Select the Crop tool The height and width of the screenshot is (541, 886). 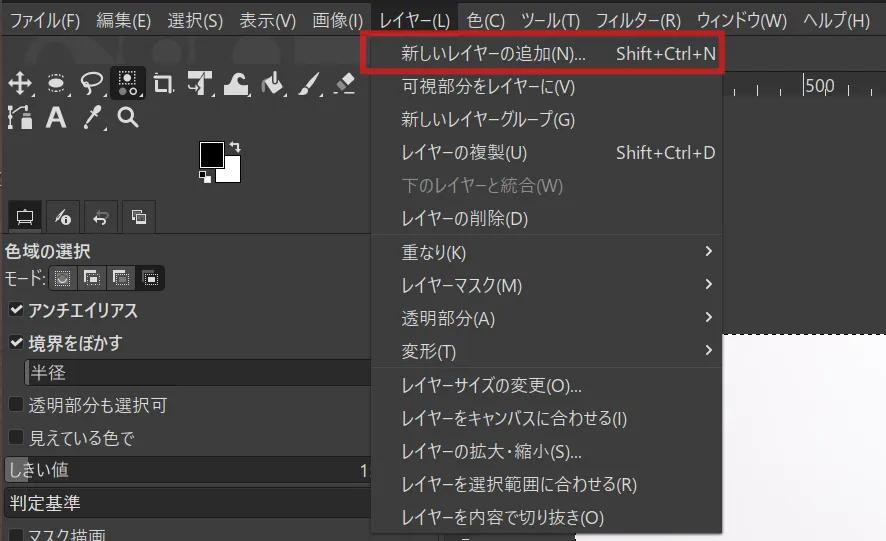164,84
